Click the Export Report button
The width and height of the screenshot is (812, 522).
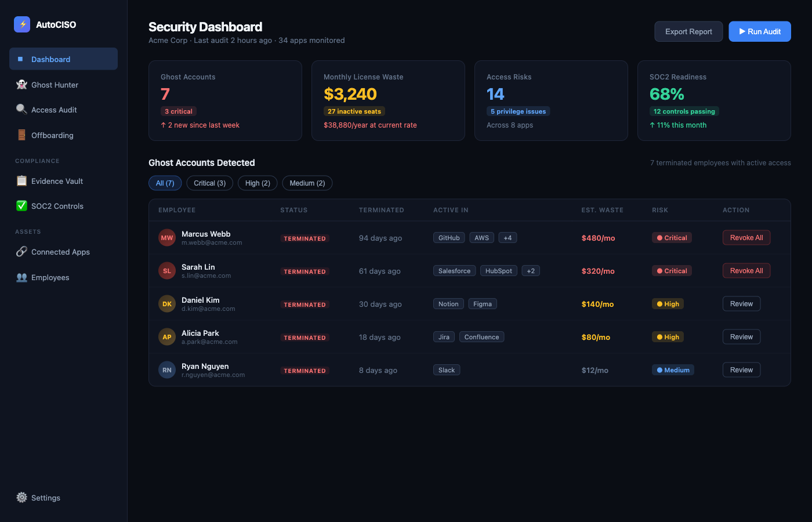(688, 31)
